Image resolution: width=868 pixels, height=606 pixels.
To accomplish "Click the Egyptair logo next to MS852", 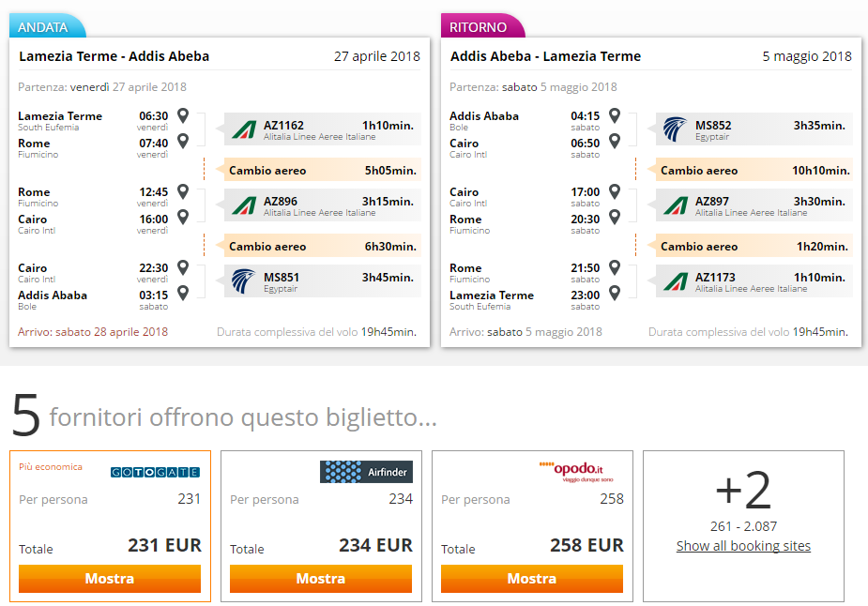I will (x=675, y=129).
